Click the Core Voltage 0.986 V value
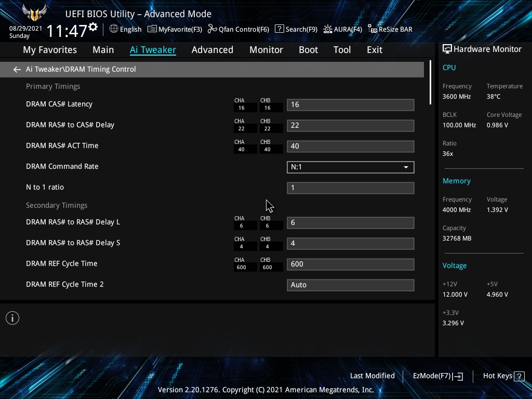The image size is (532, 399). click(497, 125)
